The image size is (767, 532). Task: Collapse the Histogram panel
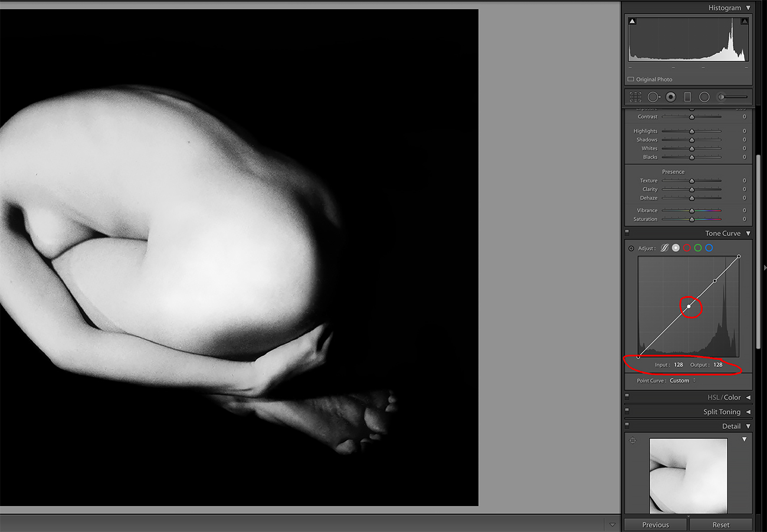(748, 8)
